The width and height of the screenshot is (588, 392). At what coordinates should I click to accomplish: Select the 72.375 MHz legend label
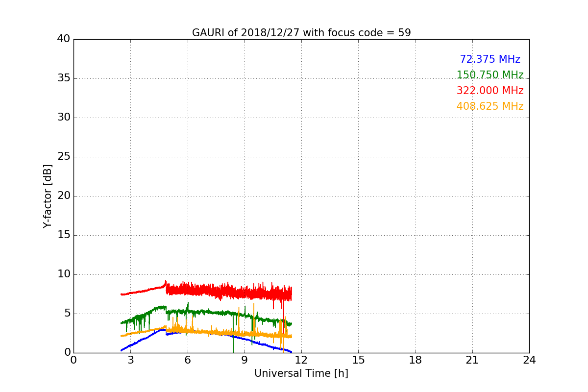(x=490, y=59)
